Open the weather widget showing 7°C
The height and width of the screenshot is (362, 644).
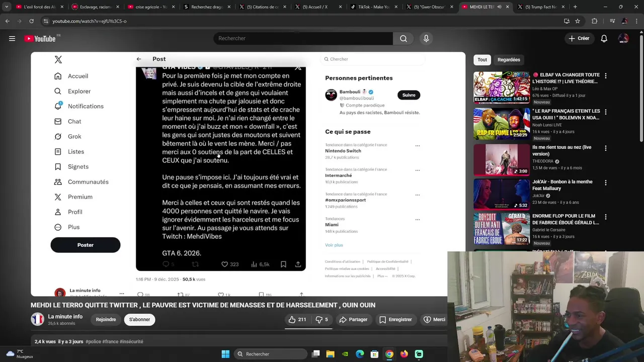tap(19, 354)
